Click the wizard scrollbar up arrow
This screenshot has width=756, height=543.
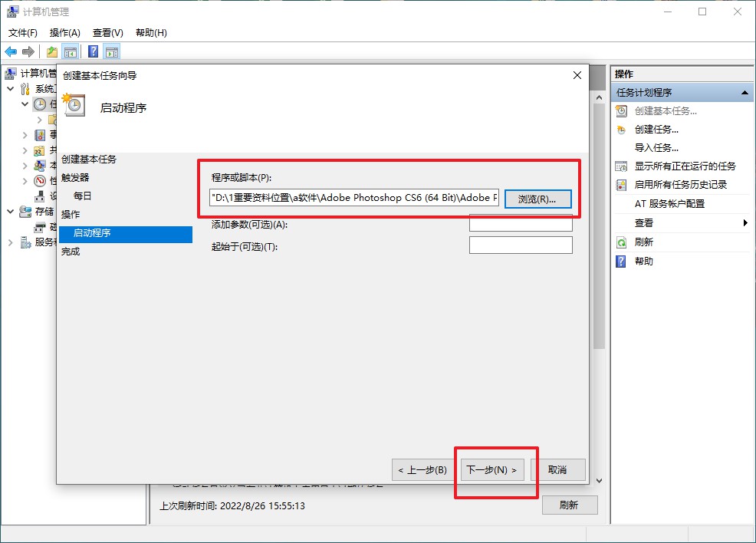click(599, 96)
